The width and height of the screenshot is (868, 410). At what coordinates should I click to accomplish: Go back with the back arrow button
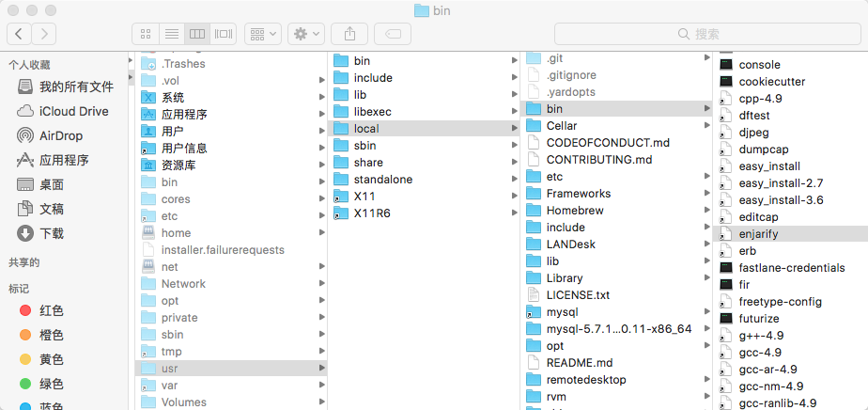click(x=19, y=34)
